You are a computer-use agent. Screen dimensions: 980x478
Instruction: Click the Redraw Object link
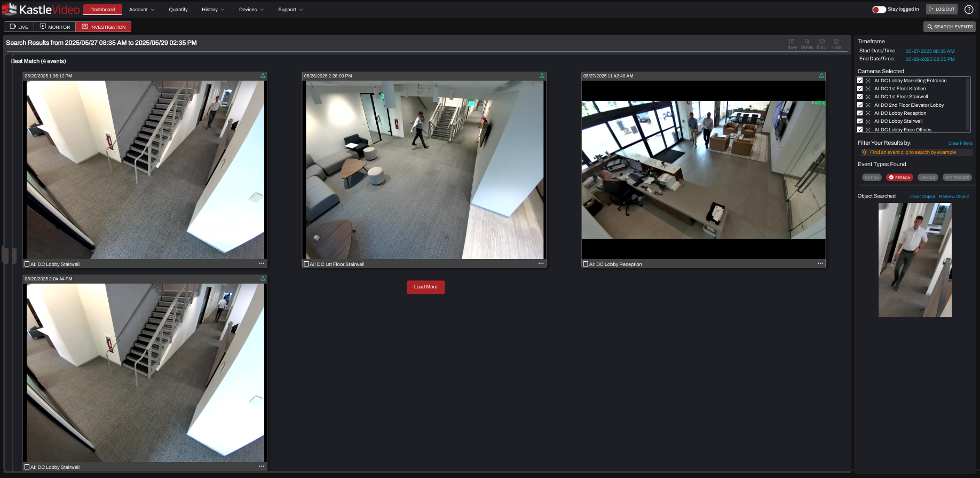tap(954, 197)
